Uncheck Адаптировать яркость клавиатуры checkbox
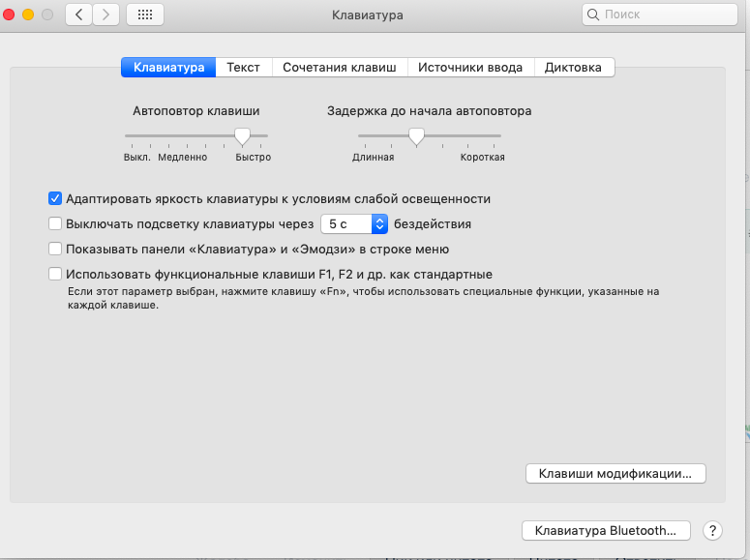The image size is (750, 560). [x=55, y=198]
